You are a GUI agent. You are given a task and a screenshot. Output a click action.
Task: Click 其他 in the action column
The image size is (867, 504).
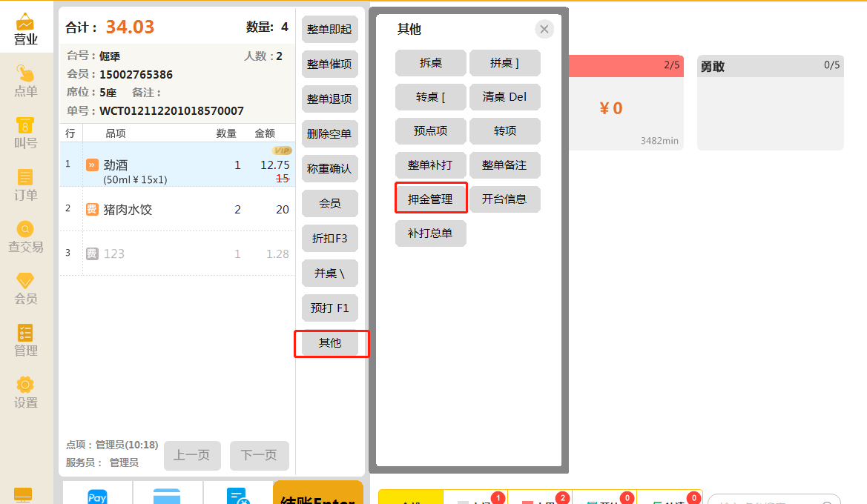coord(330,343)
